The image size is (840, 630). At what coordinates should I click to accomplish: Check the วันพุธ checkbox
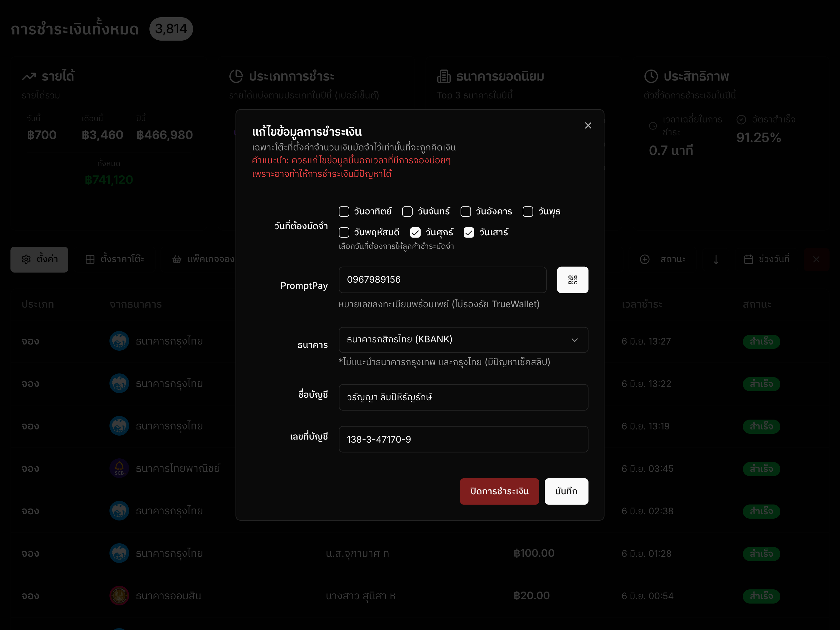pos(528,212)
